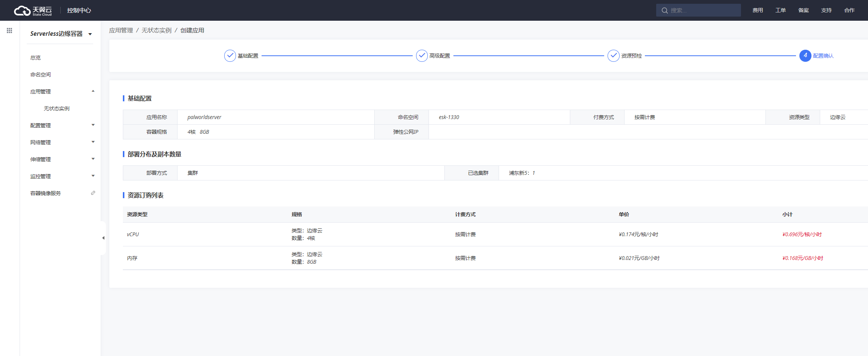Click the vCPU quantity 数量: 4核
868x356 pixels.
coord(303,238)
